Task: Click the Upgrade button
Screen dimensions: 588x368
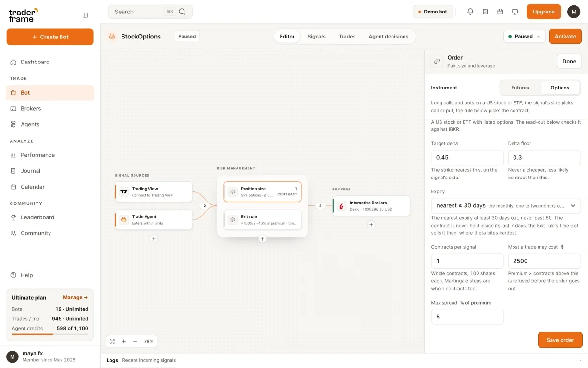Action: click(544, 12)
